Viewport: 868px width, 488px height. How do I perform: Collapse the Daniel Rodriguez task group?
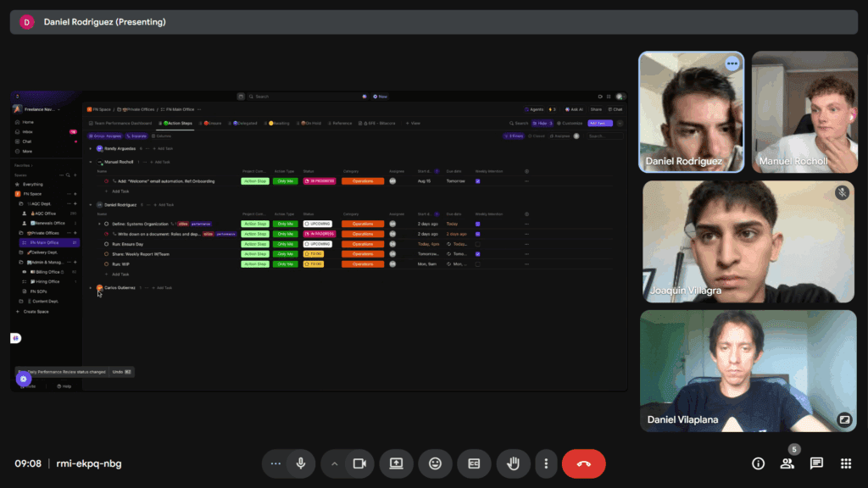click(x=91, y=205)
